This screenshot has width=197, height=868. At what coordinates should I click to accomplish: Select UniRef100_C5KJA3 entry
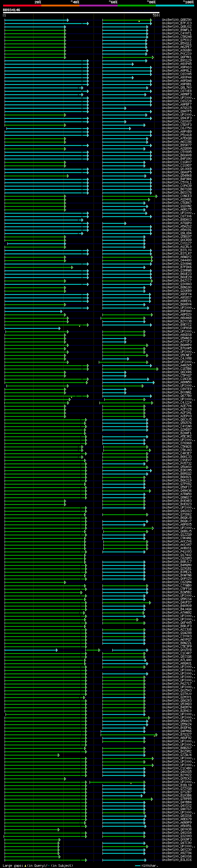[177, 450]
